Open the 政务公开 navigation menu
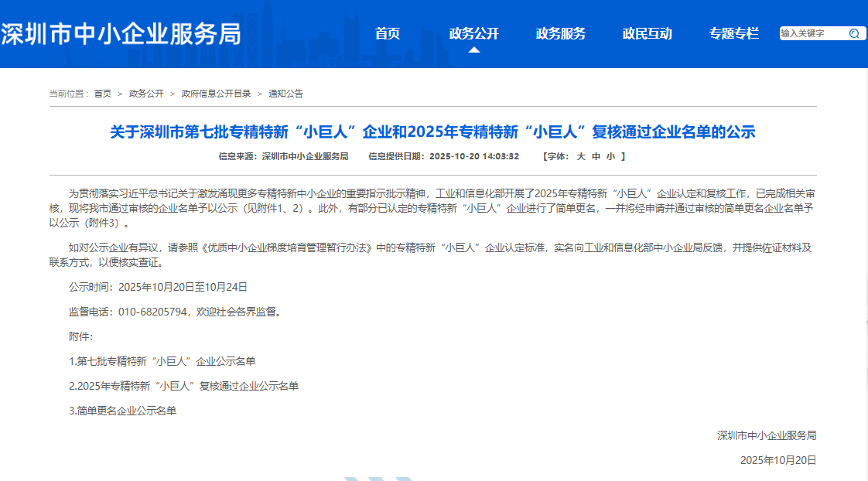 click(475, 33)
